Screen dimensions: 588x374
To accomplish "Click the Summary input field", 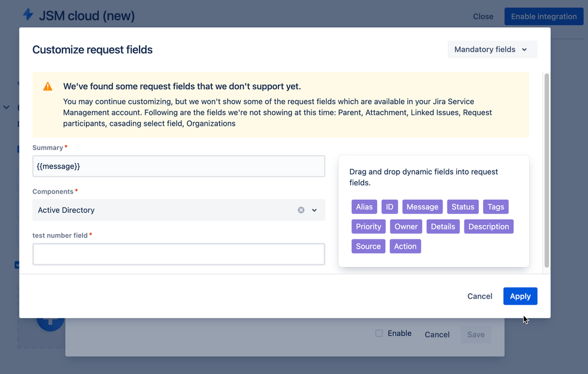I will 178,166.
